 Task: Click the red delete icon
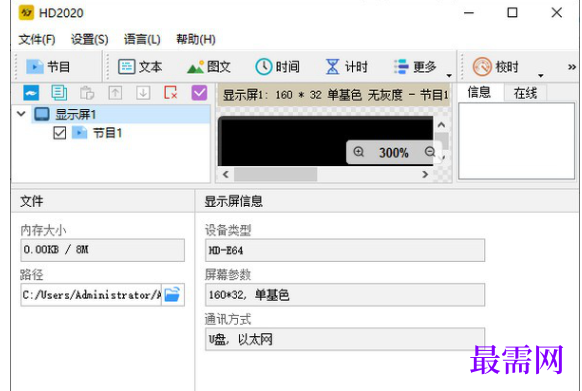(x=171, y=93)
